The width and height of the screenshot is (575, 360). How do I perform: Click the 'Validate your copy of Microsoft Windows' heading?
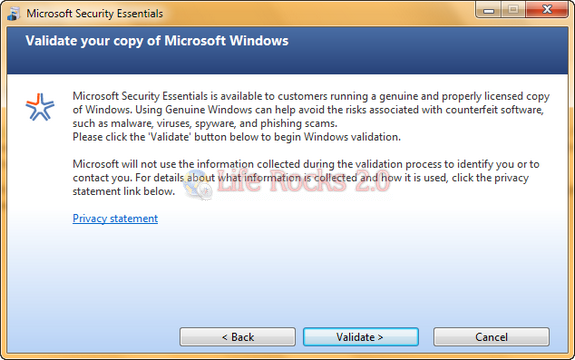[x=157, y=41]
